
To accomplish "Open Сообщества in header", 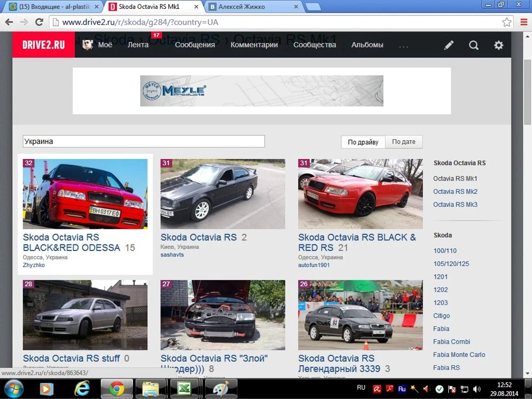I will coord(315,45).
